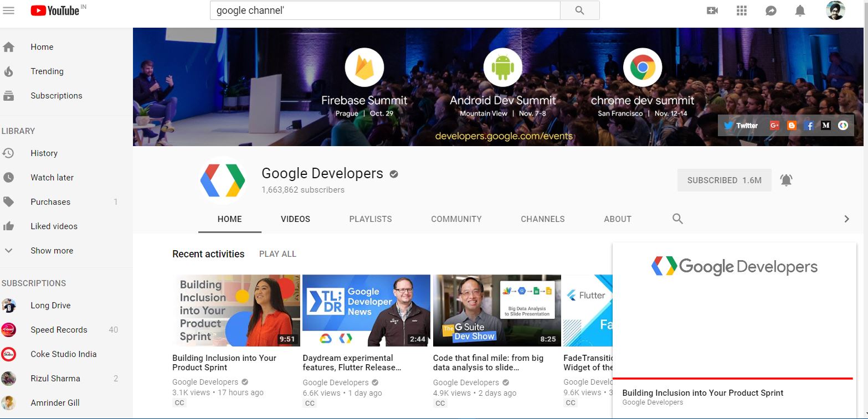Click the Trending flame icon

tap(8, 71)
